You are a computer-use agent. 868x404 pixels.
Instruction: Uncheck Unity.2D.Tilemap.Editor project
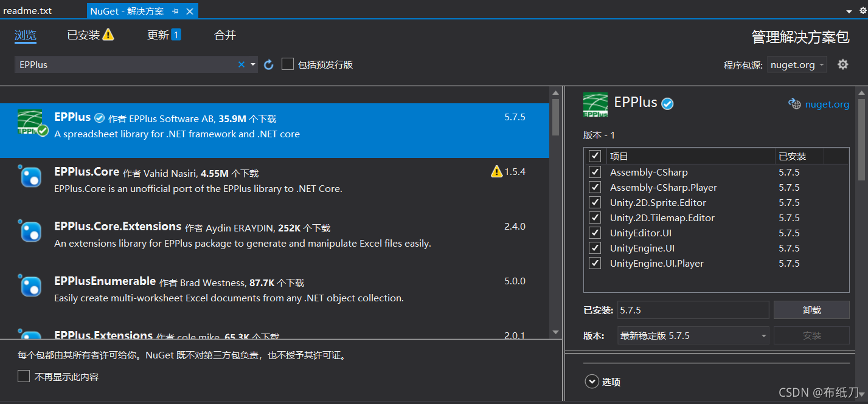click(x=595, y=217)
